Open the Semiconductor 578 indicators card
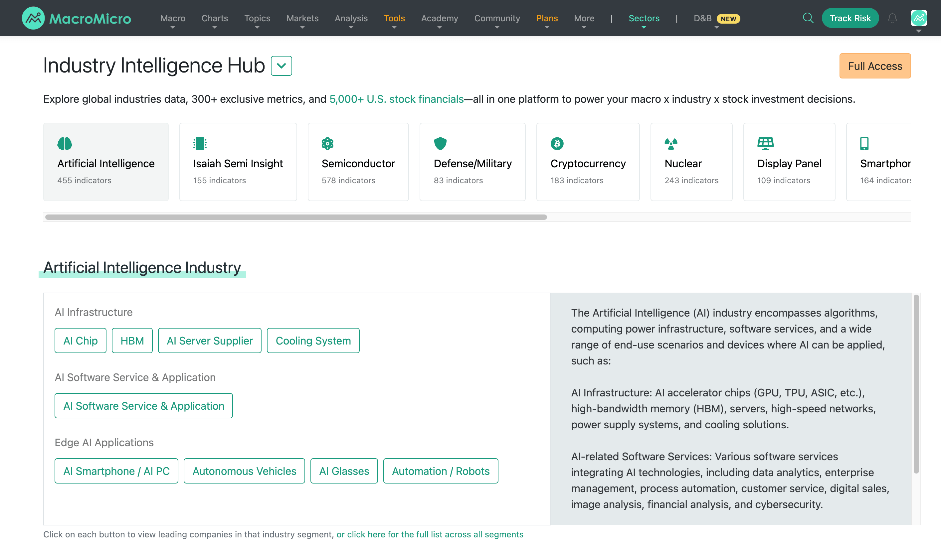The height and width of the screenshot is (560, 941). click(x=358, y=162)
